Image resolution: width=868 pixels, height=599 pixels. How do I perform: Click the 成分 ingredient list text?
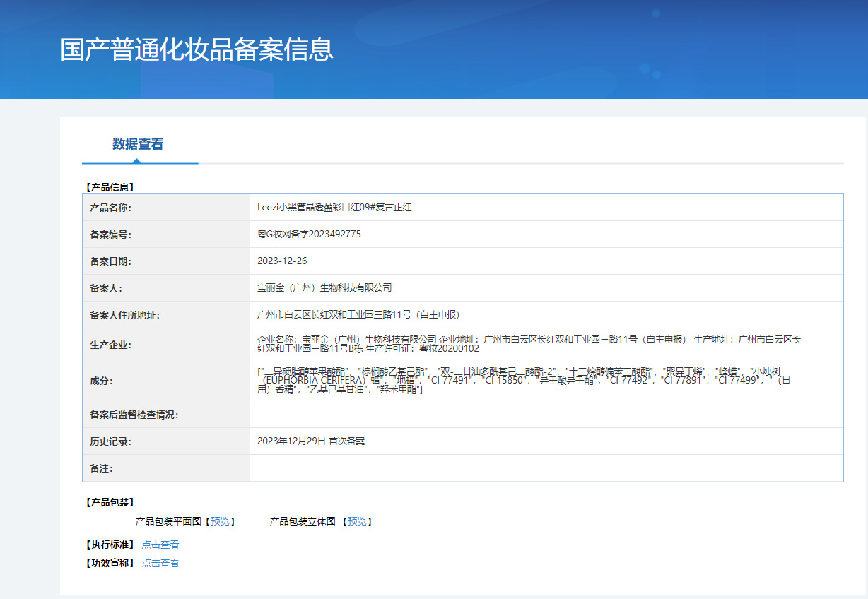pyautogui.click(x=523, y=380)
